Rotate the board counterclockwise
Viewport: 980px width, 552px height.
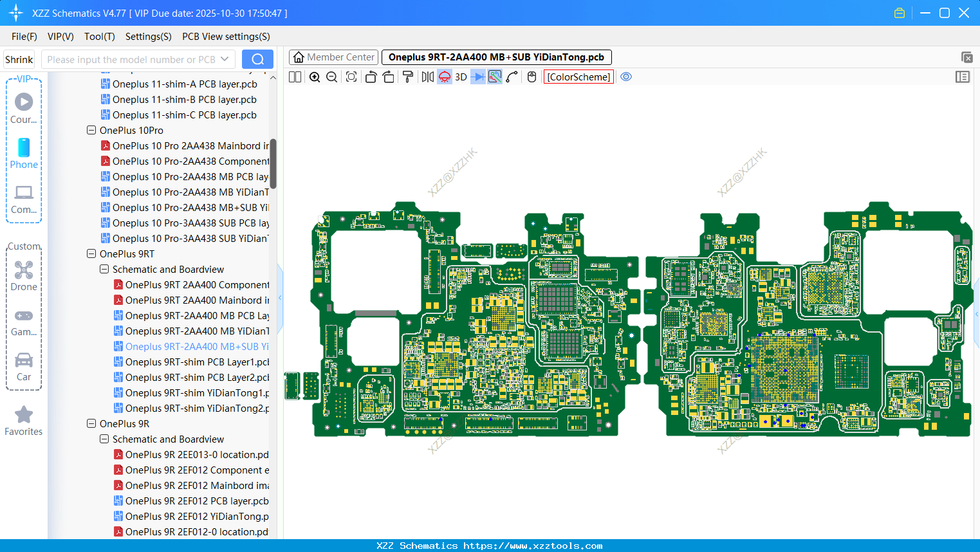coord(371,77)
